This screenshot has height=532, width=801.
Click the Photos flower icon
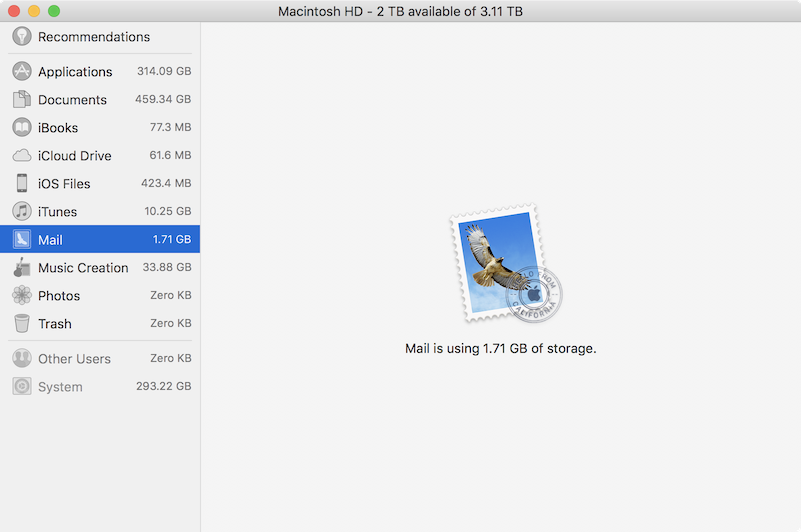click(x=22, y=295)
